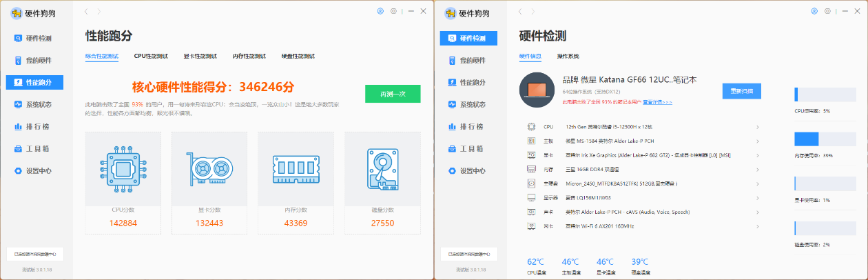The height and width of the screenshot is (280, 868).
Task: Switch to the 综合性能测试 tab
Action: 101,56
